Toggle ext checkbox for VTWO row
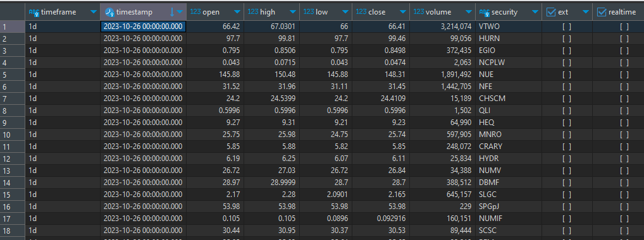The image size is (644, 240). 567,27
